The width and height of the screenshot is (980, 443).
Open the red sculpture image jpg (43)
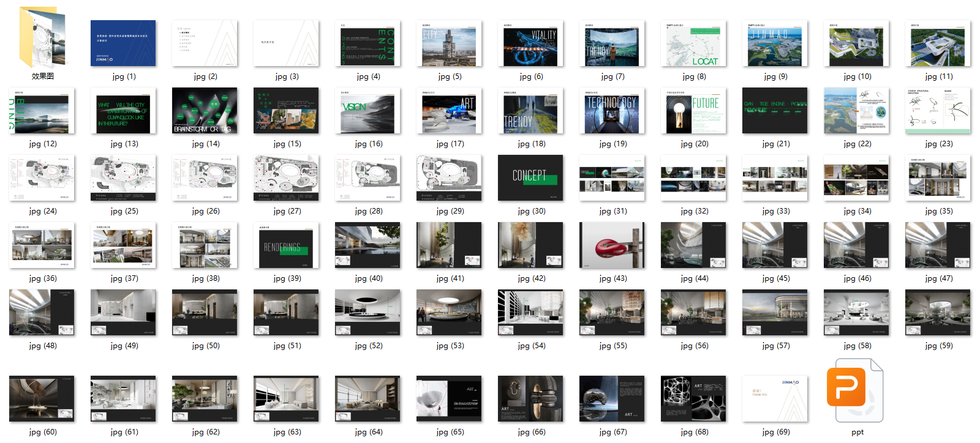612,245
